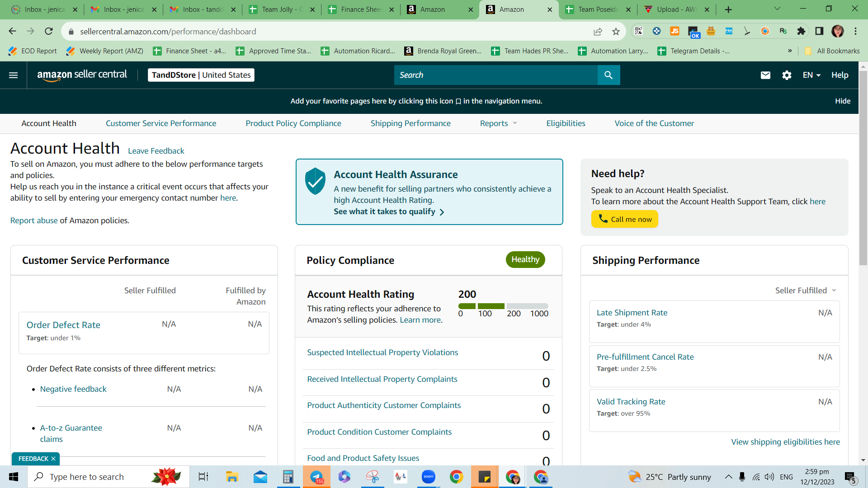868x488 pixels.
Task: Open the Help link in the header
Action: [x=840, y=75]
